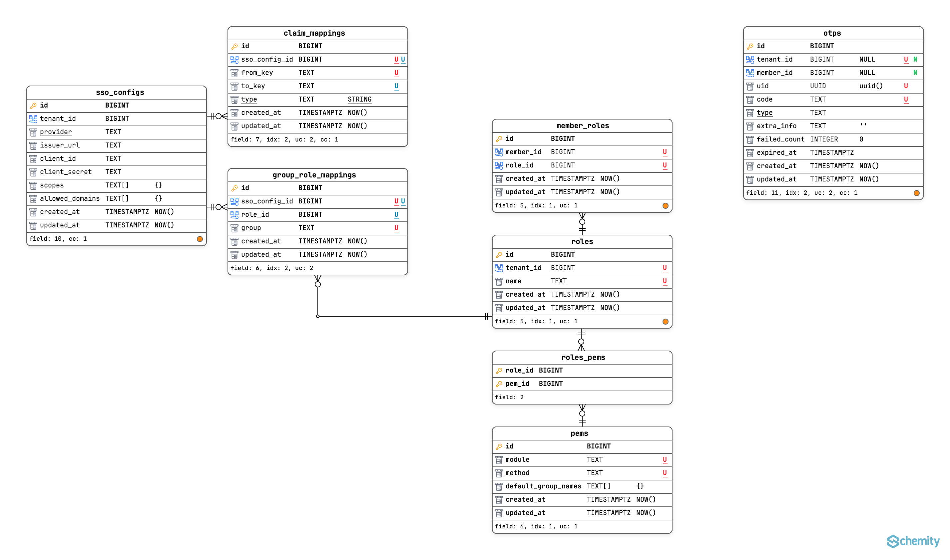
Task: Click the foreign key icon of otps tenant_id
Action: pyautogui.click(x=750, y=60)
